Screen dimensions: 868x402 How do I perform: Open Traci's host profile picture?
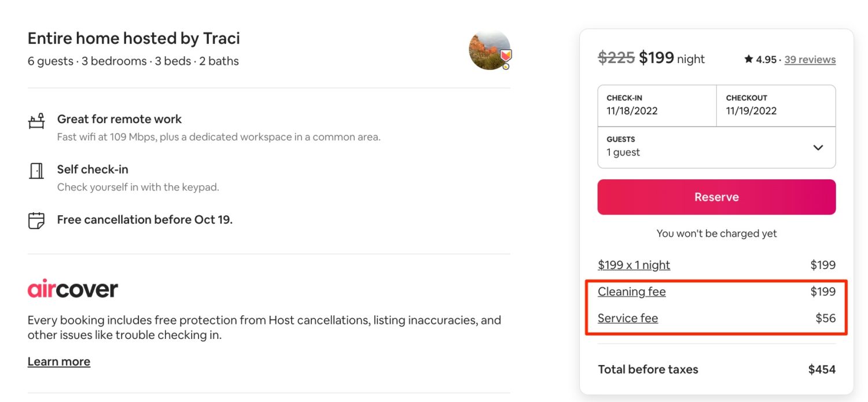coord(489,50)
